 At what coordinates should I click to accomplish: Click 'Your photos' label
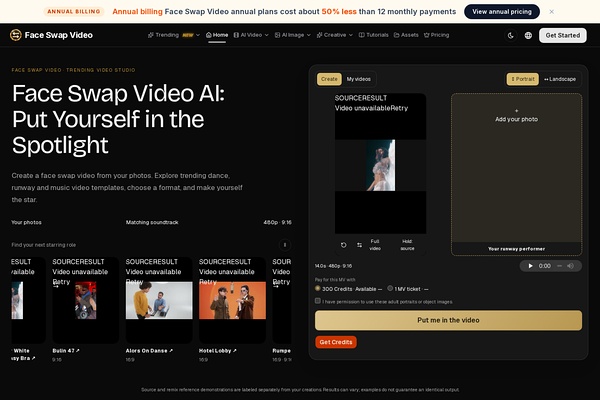click(26, 222)
